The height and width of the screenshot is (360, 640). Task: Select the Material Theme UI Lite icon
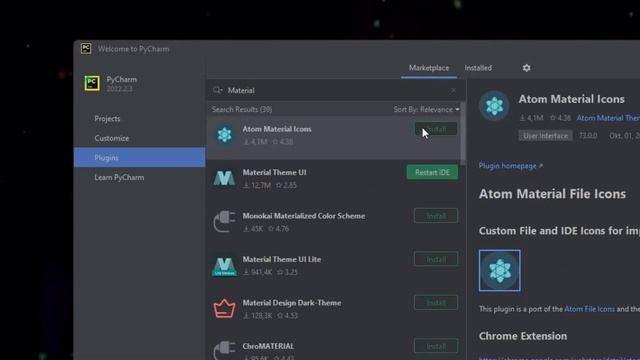pyautogui.click(x=224, y=266)
